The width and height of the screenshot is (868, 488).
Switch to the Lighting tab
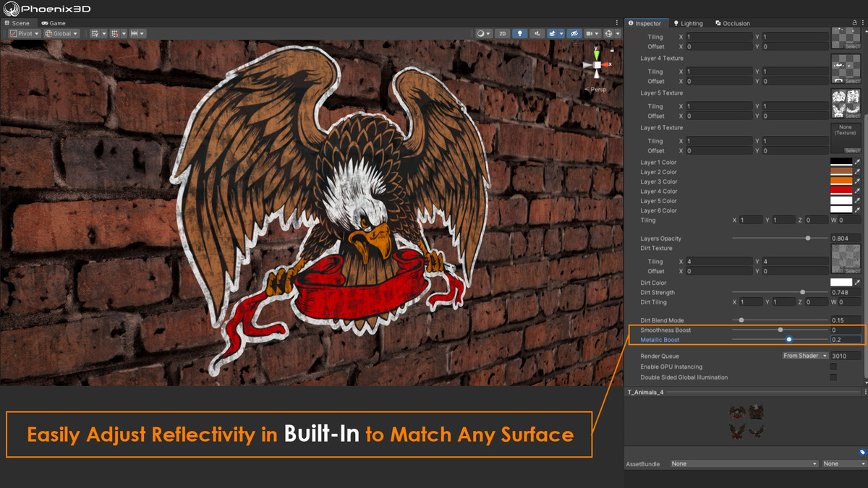(x=687, y=23)
